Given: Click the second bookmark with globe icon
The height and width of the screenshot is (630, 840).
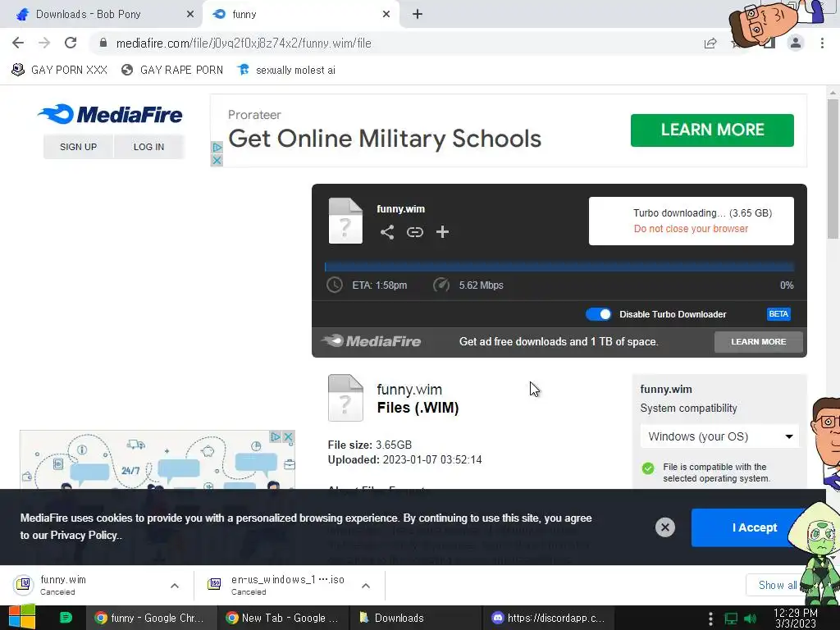Looking at the screenshot, I should [x=172, y=70].
